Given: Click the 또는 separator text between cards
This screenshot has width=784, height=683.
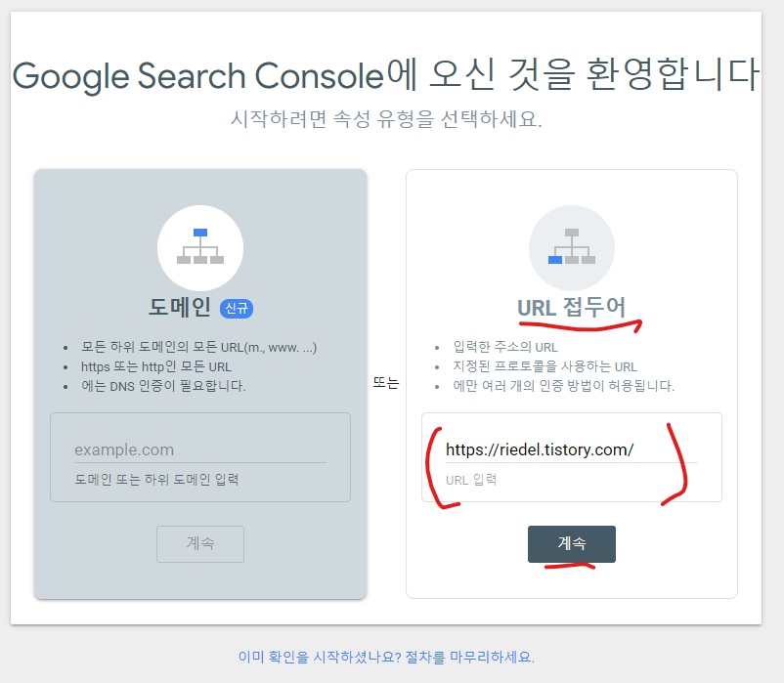Looking at the screenshot, I should point(386,383).
